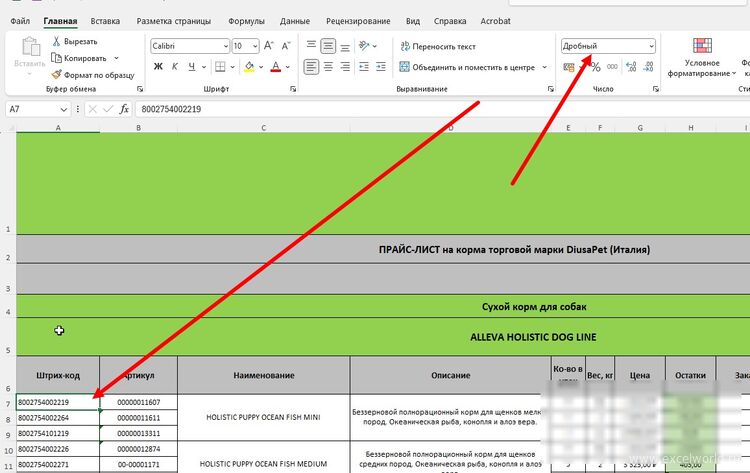Image resolution: width=750 pixels, height=473 pixels.
Task: Click the align text left icon
Action: click(311, 67)
